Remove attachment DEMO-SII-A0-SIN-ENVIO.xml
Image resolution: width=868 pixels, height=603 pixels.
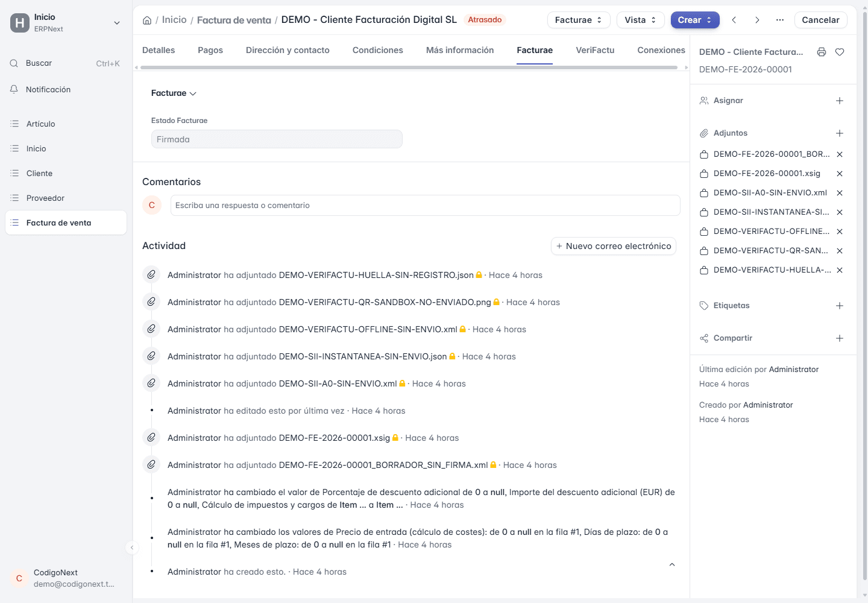pyautogui.click(x=840, y=193)
